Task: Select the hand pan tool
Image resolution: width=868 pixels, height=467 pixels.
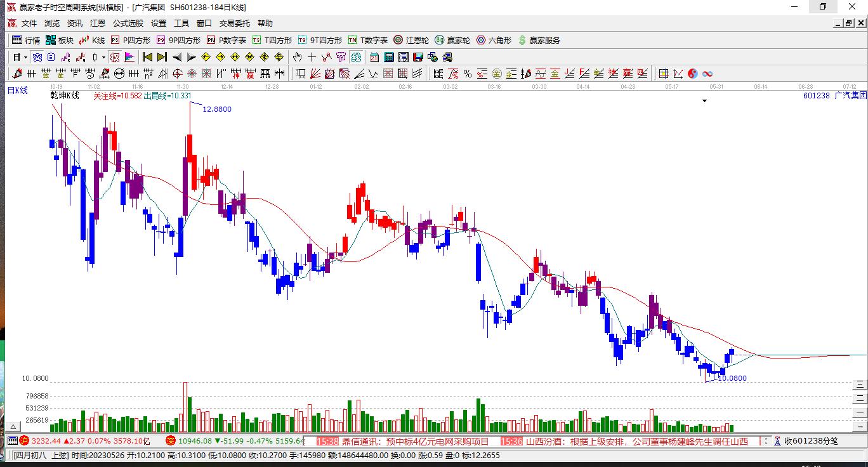Action: [297, 57]
